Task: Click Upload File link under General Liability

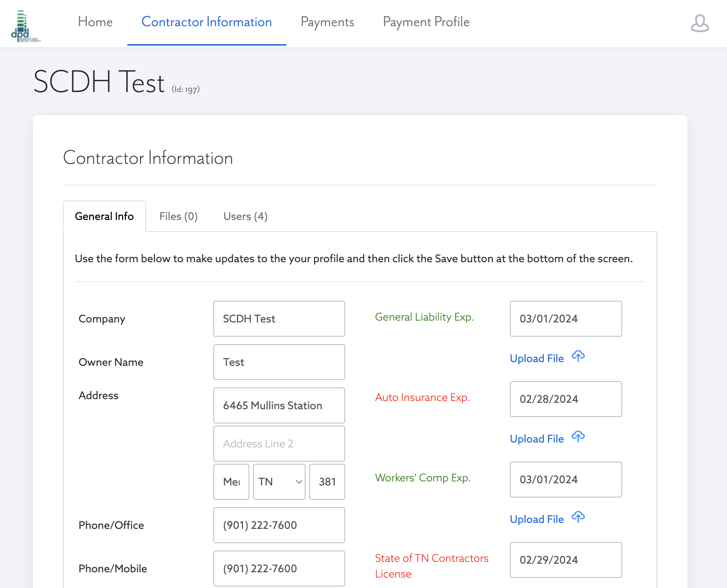Action: pyautogui.click(x=536, y=358)
